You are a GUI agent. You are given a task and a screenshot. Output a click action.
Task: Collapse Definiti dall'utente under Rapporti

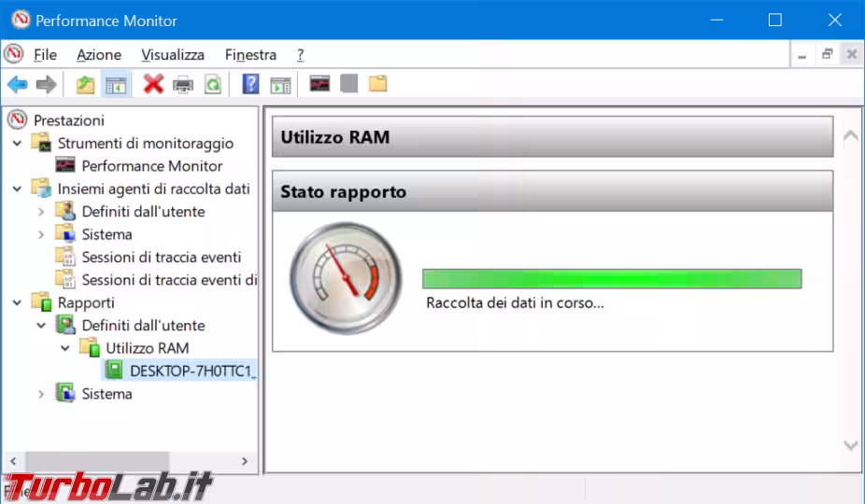[x=41, y=326]
